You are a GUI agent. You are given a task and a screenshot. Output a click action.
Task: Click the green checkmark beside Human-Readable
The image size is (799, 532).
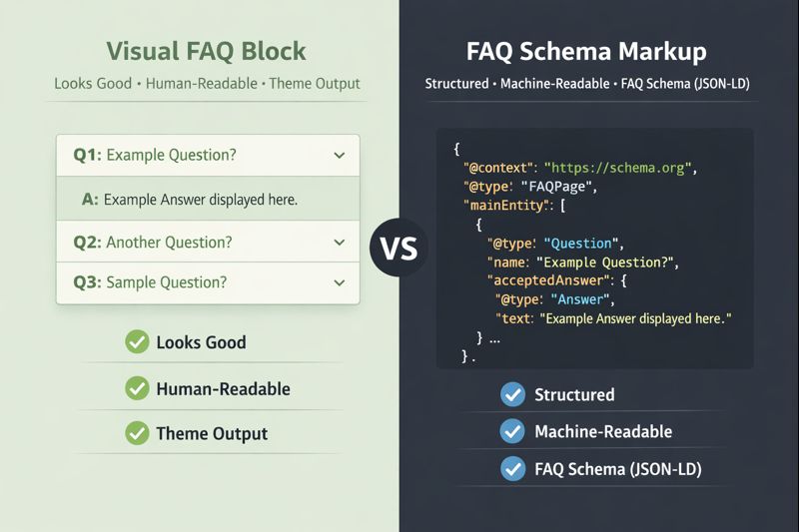click(x=137, y=388)
